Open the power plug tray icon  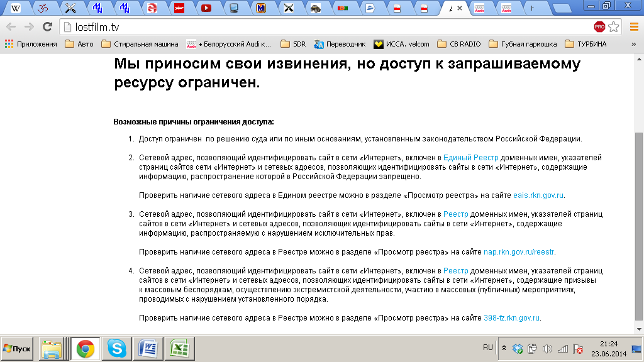[x=532, y=349]
